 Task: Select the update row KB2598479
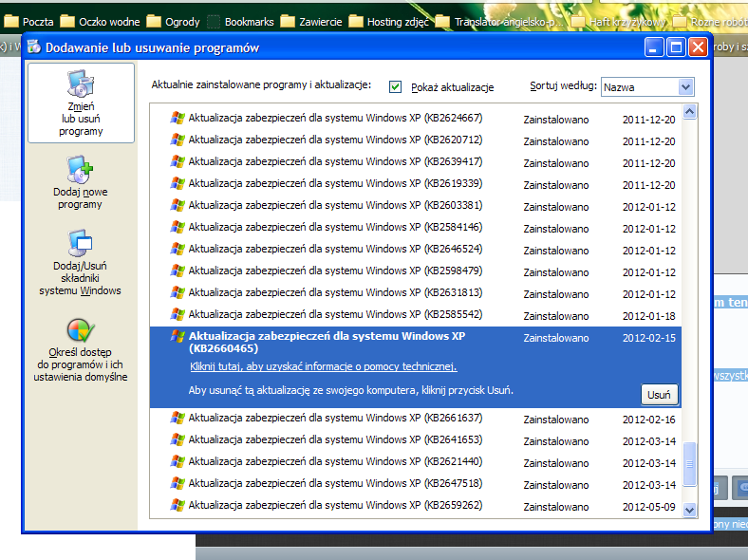[416, 271]
